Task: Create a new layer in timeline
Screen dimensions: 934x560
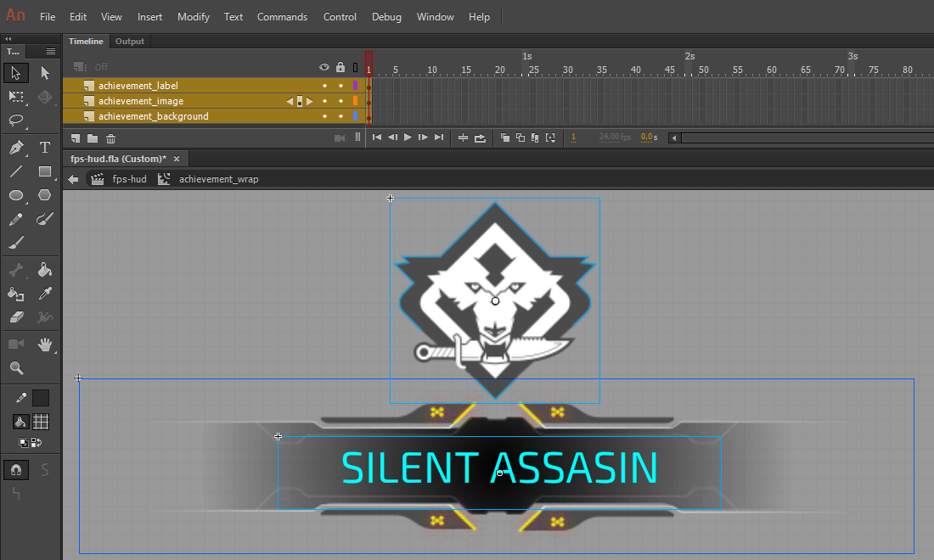Action: (76, 138)
